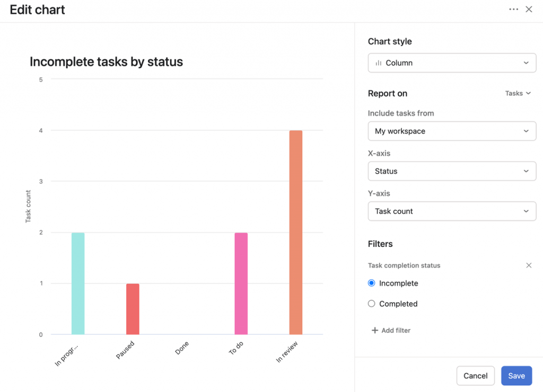The image size is (543, 392).
Task: Click the teal In progress bar
Action: click(78, 283)
